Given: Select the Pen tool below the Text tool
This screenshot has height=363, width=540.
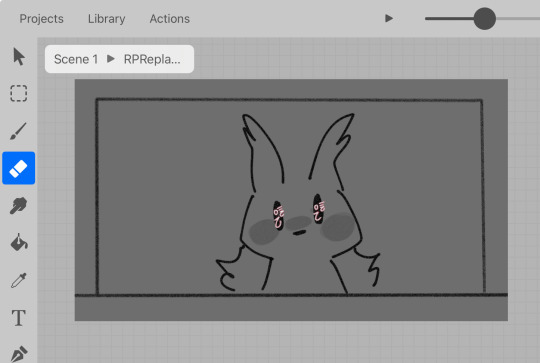Looking at the screenshot, I should pyautogui.click(x=19, y=354).
